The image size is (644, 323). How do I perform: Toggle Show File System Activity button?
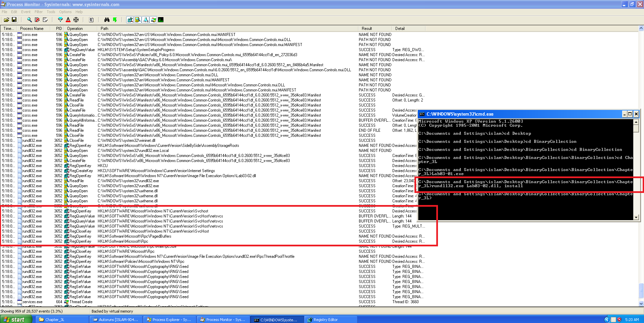click(138, 20)
